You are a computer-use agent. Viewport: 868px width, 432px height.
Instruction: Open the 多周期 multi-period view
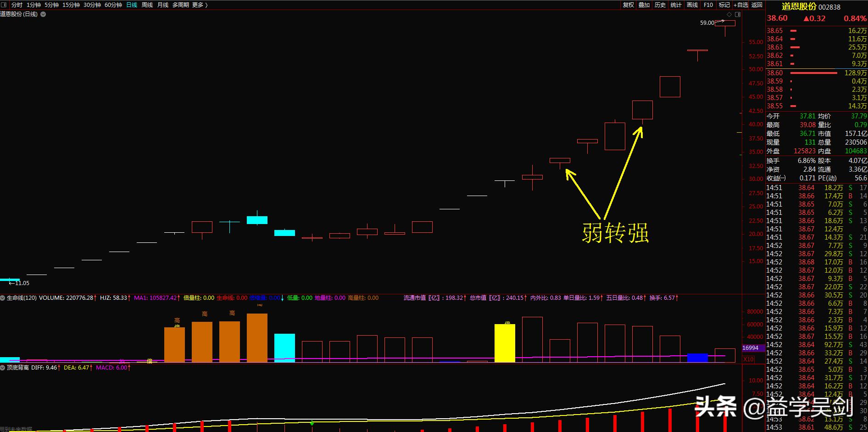coord(181,5)
